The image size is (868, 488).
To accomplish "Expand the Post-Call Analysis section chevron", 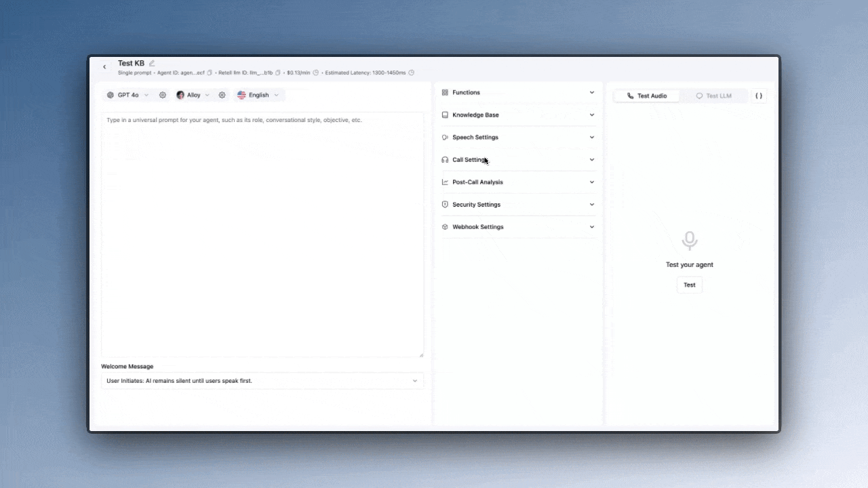I will click(x=592, y=182).
